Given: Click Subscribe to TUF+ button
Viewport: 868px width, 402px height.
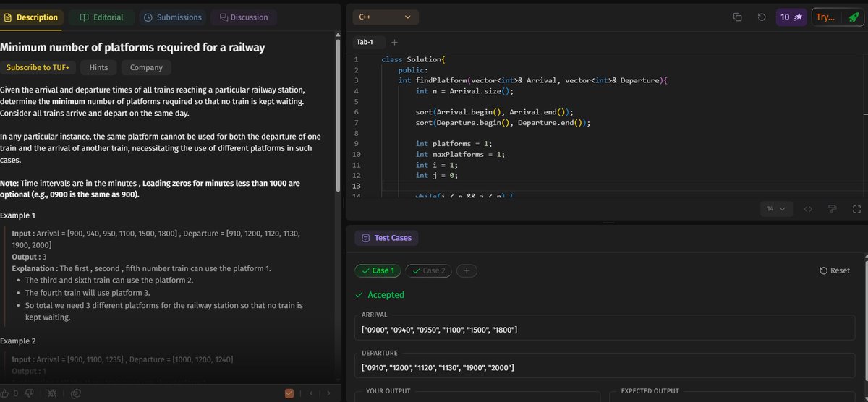Looking at the screenshot, I should click(38, 68).
